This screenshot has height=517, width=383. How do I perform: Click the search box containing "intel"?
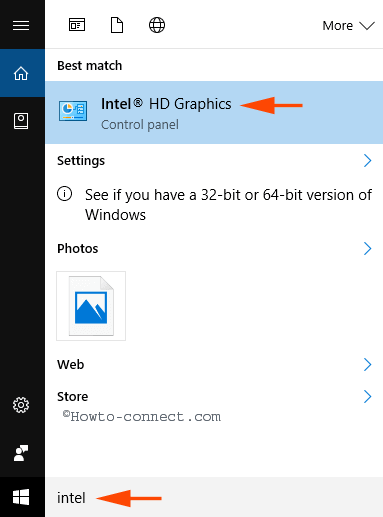point(214,497)
